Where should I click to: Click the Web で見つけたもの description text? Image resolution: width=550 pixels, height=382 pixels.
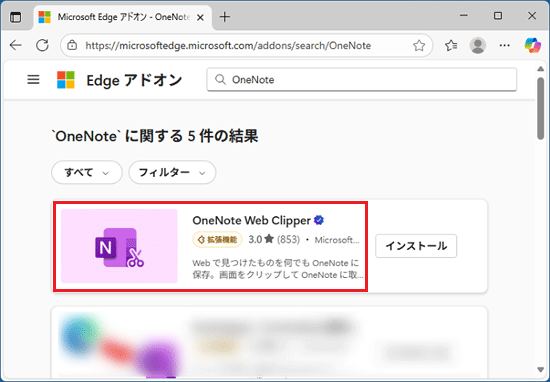click(x=277, y=269)
